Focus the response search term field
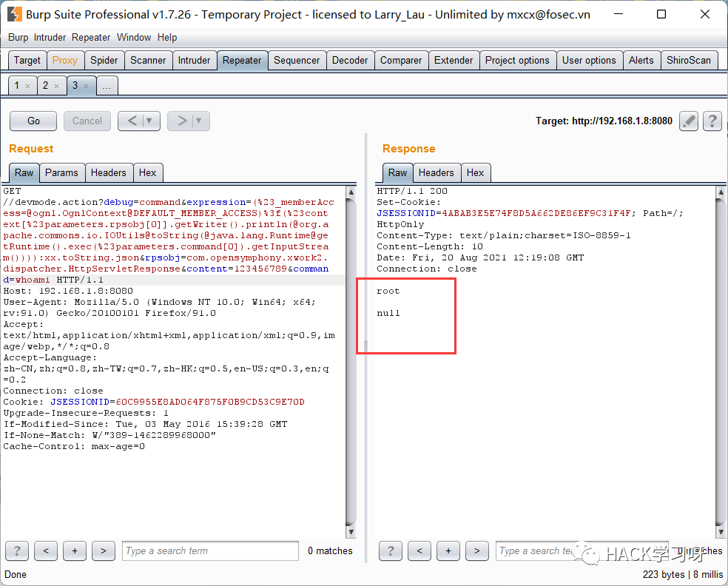This screenshot has width=728, height=586. coord(582,550)
